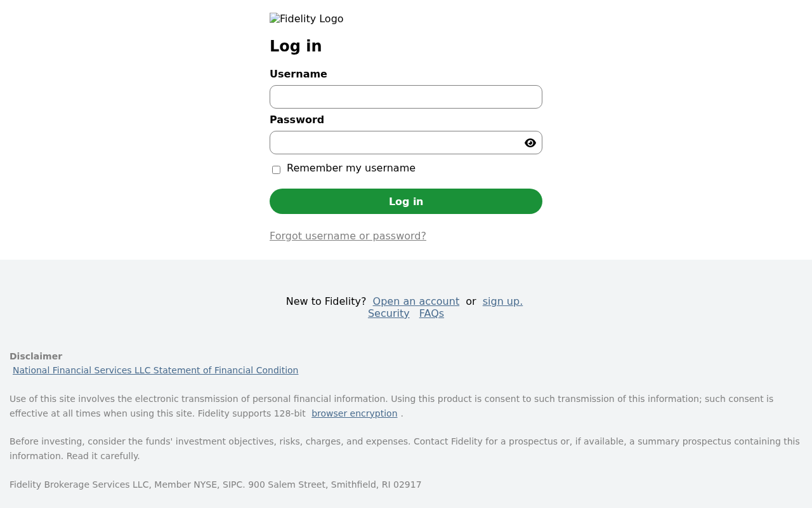Follow the Open an account link
Viewport: 812px width, 508px height.
(x=416, y=302)
